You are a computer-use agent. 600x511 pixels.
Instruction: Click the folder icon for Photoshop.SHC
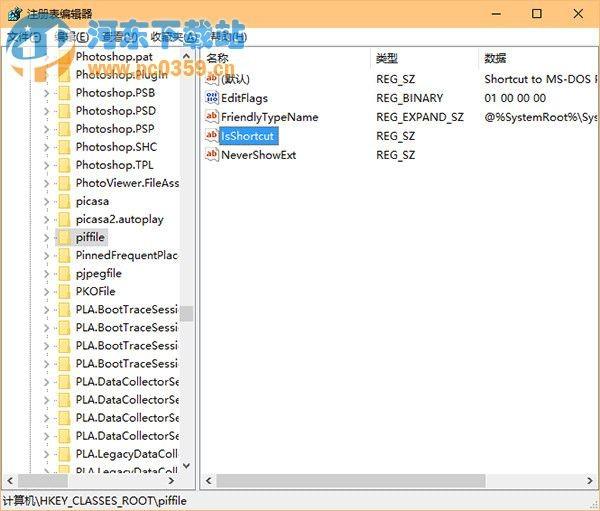point(64,147)
